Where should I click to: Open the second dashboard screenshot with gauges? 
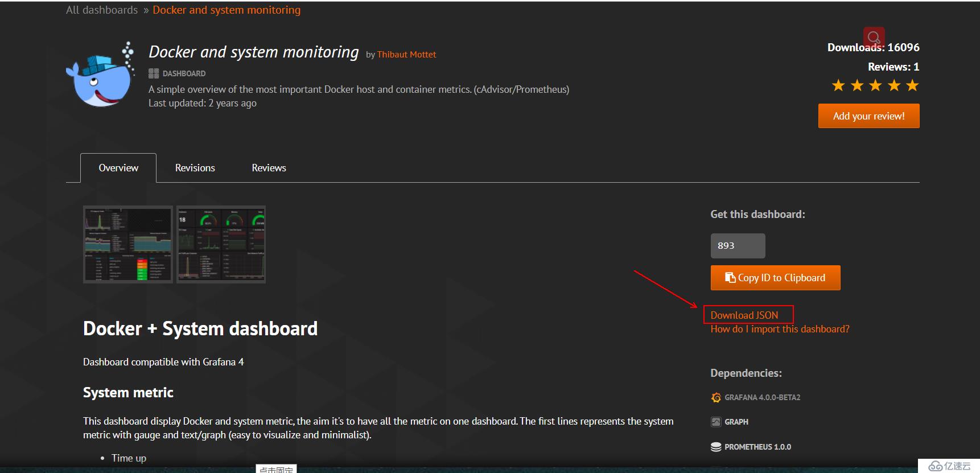tap(221, 244)
